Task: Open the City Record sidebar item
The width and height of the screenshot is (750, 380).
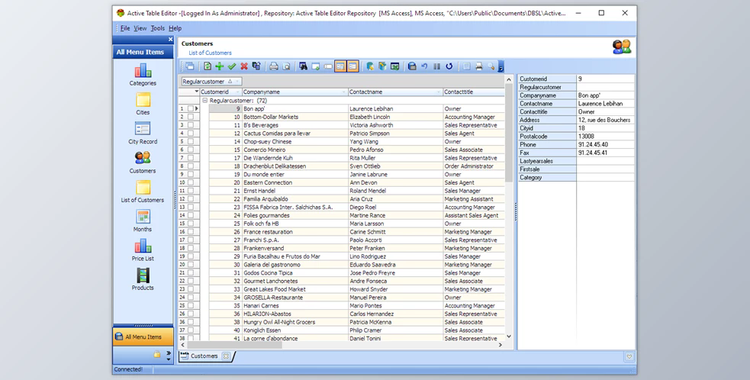Action: [143, 133]
